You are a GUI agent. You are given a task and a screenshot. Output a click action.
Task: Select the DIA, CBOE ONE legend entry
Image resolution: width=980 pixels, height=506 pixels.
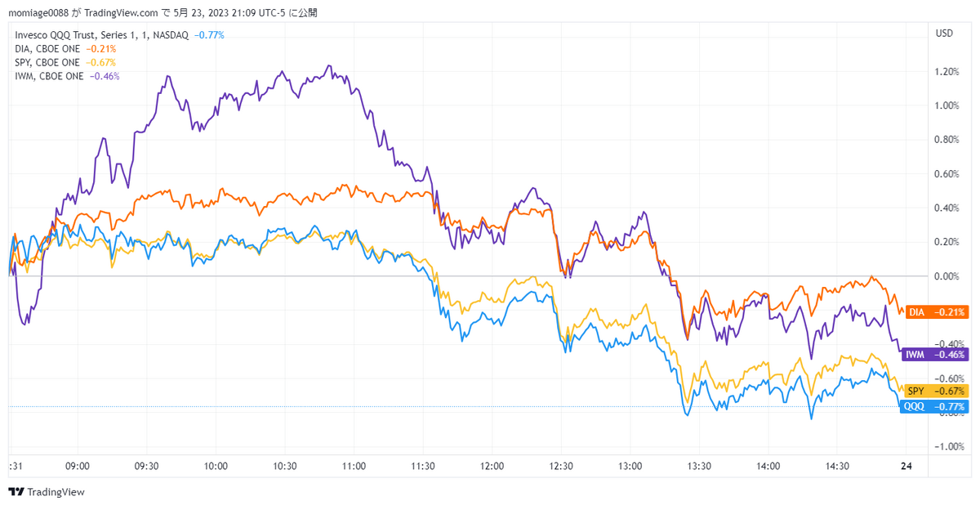[x=48, y=49]
